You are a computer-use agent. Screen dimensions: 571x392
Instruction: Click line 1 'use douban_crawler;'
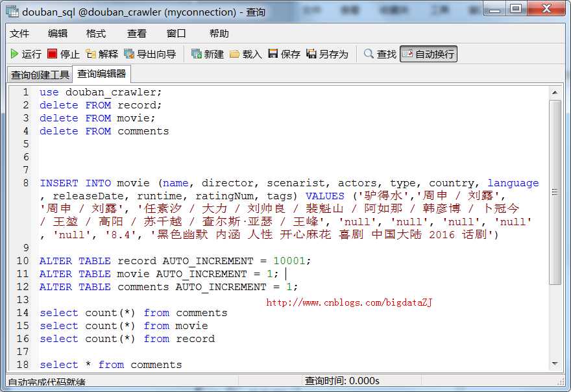101,92
